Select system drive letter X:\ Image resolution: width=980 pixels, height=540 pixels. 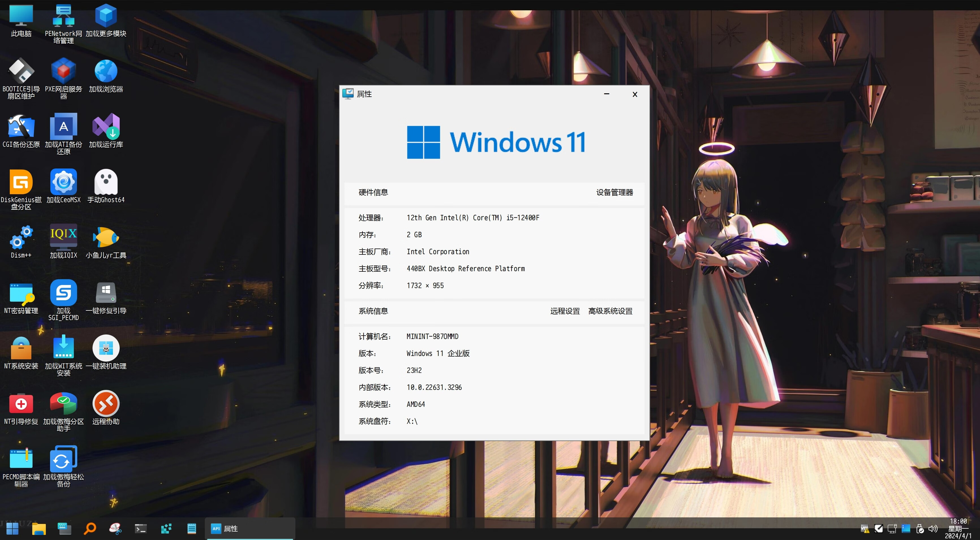click(412, 421)
